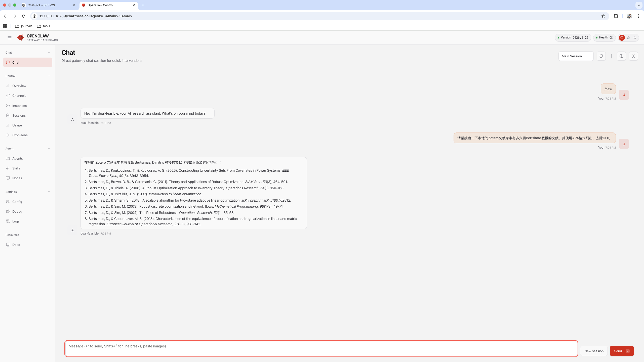Collapse the Control sidebar section
Viewport: 644px width, 362px height.
49,76
